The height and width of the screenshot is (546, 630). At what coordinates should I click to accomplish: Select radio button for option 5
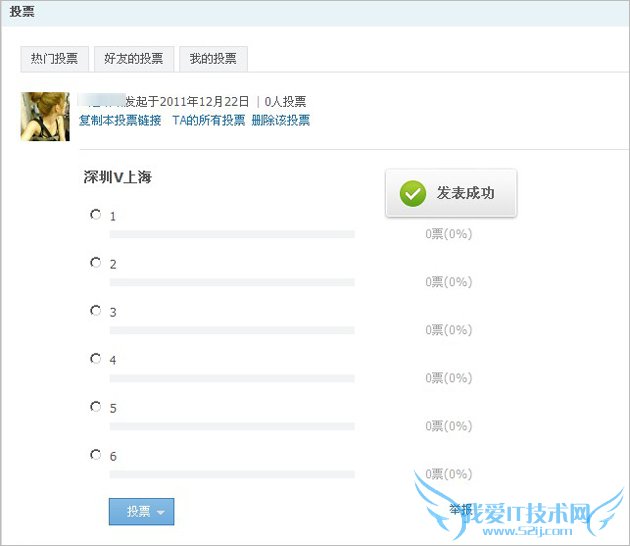click(96, 406)
